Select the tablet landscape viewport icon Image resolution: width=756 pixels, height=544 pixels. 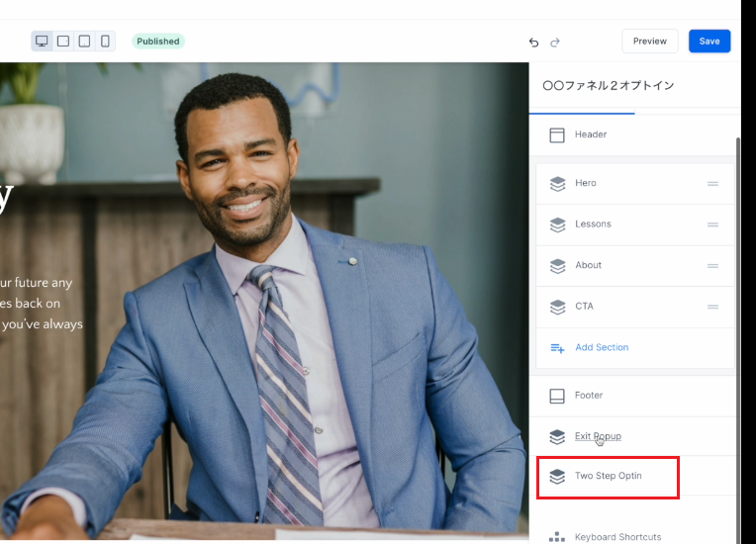coord(63,42)
